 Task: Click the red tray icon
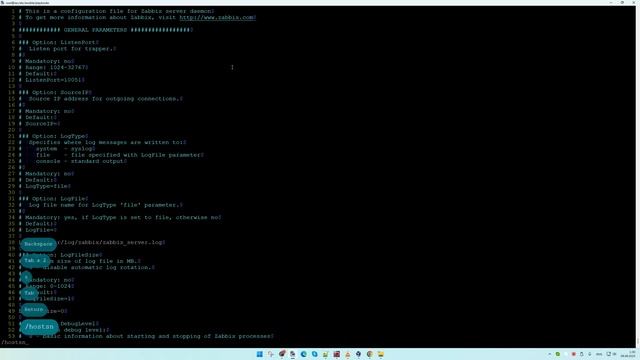click(x=573, y=354)
